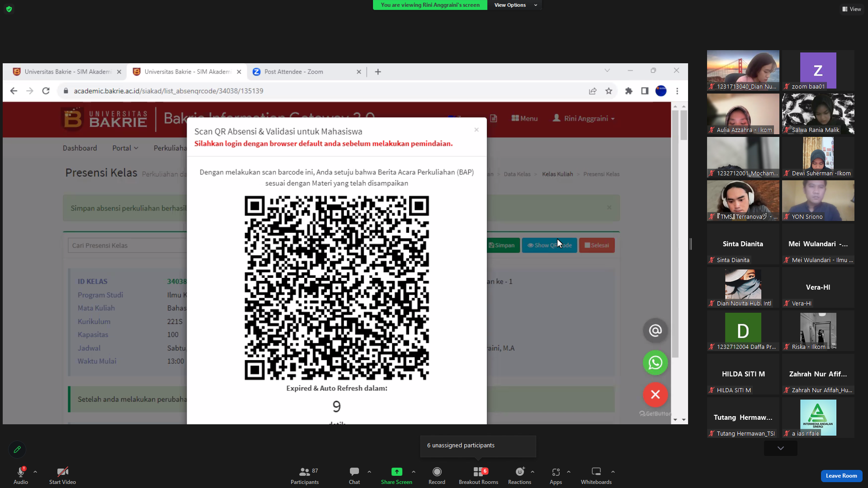Open the annotation pencil tool

click(17, 450)
